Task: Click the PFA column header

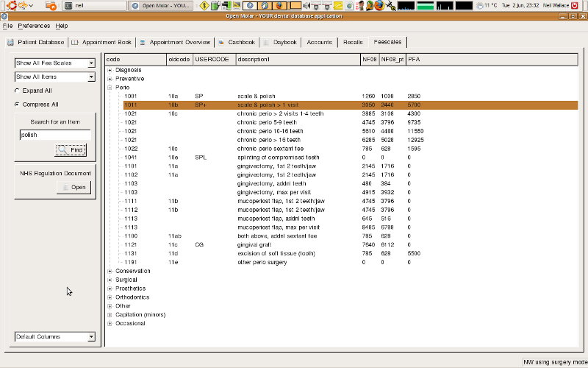Action: tap(492, 60)
